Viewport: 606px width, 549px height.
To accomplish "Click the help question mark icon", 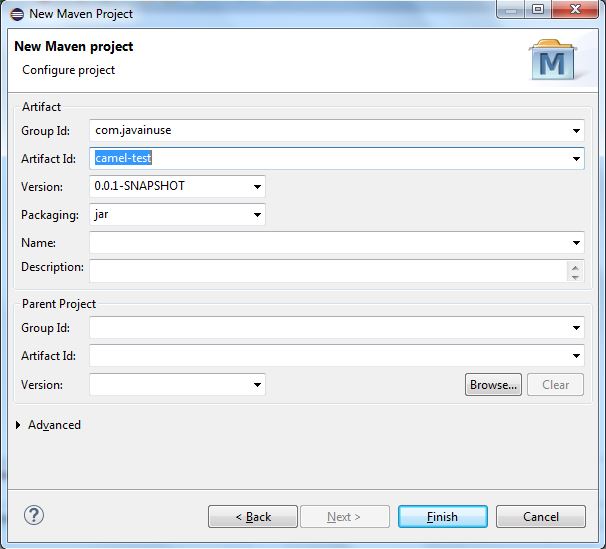I will (33, 516).
